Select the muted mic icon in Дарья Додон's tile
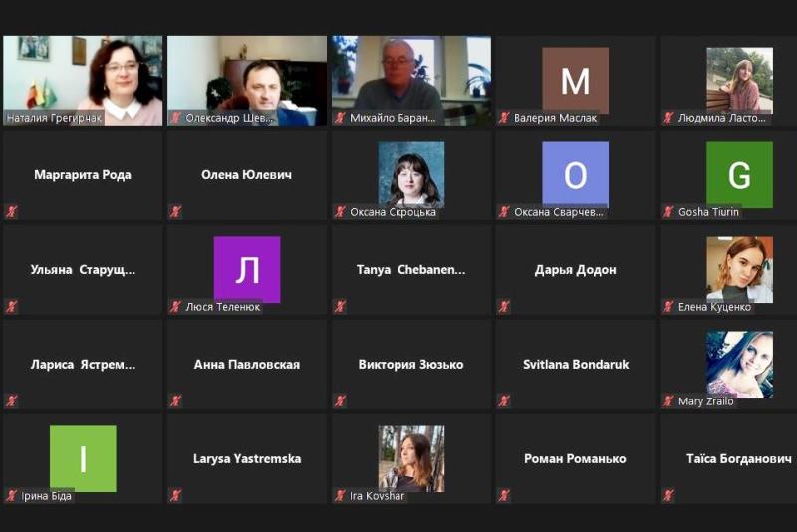797x532 pixels. (504, 306)
